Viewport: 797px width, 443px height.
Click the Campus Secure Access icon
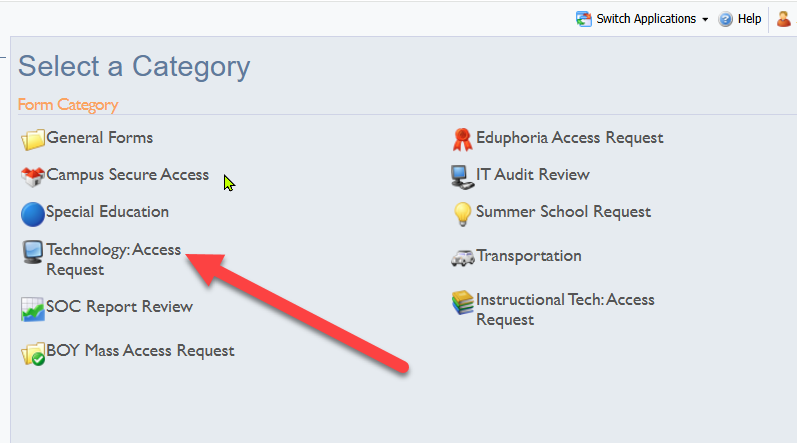click(33, 176)
